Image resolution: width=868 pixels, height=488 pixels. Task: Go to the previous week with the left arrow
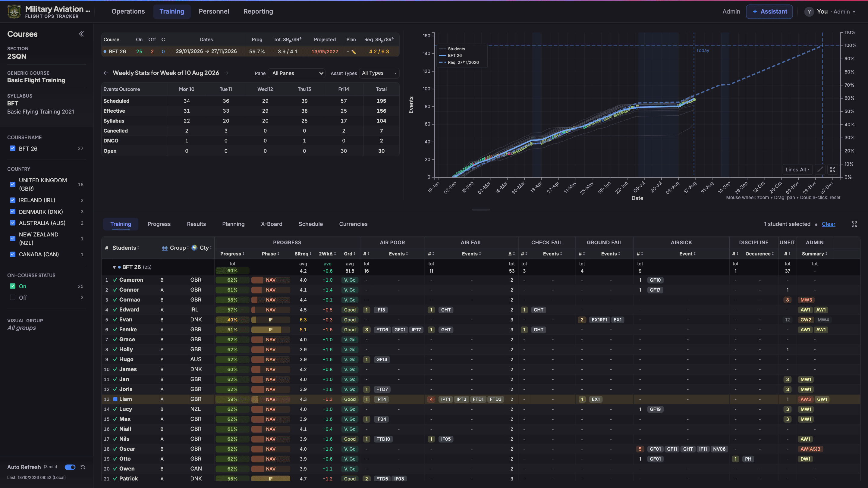tap(106, 73)
